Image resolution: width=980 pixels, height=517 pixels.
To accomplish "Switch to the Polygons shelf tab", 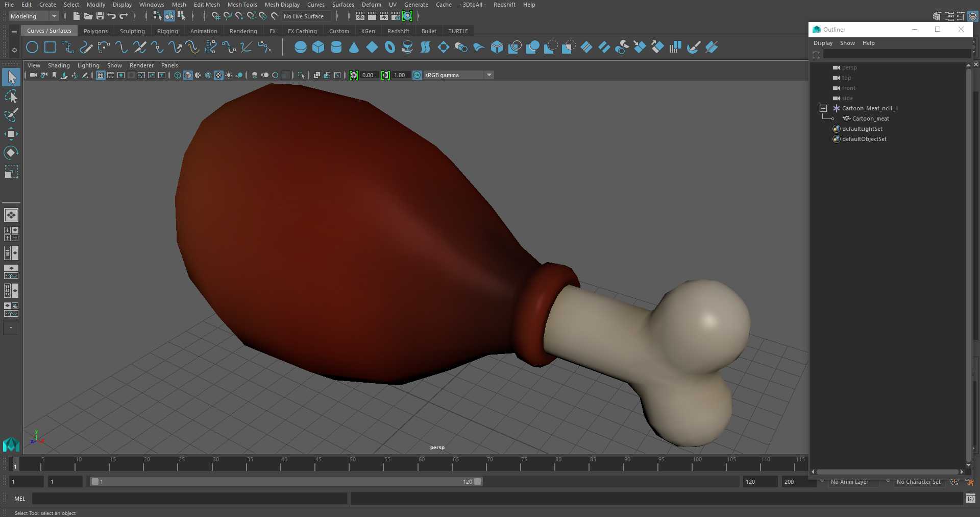I will (95, 31).
